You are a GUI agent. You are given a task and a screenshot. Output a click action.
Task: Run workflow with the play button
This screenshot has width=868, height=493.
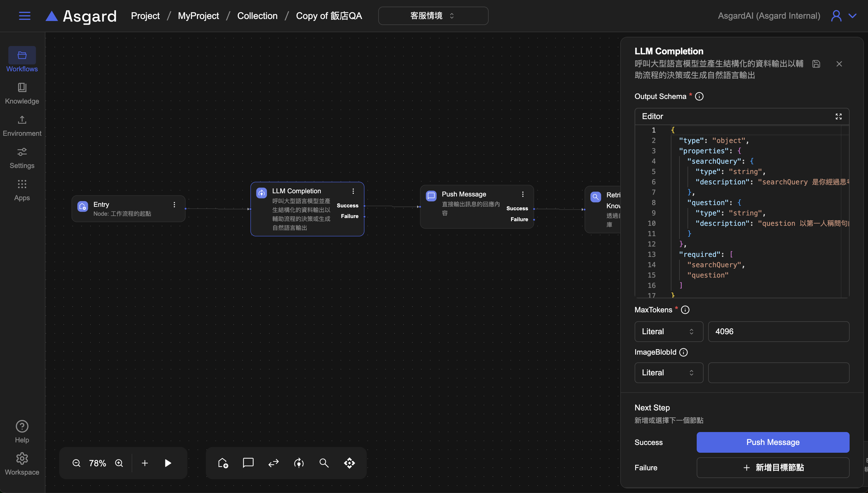(x=168, y=463)
